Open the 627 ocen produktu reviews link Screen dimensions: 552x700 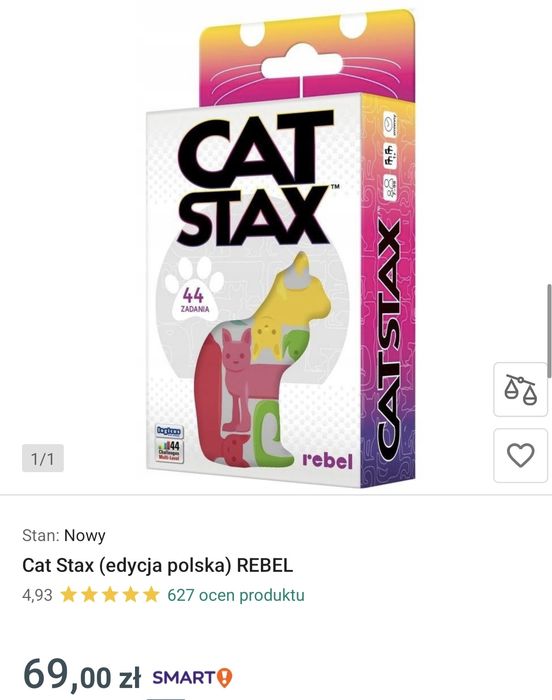pyautogui.click(x=236, y=595)
